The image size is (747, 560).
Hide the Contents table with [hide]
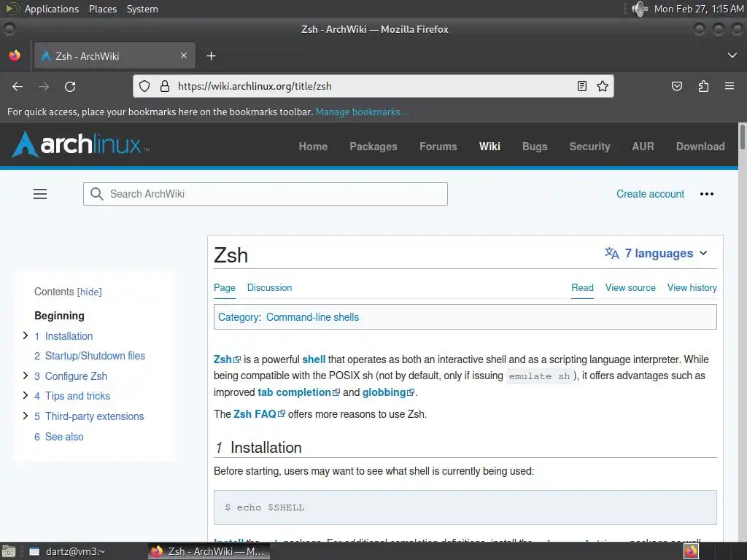pos(90,292)
